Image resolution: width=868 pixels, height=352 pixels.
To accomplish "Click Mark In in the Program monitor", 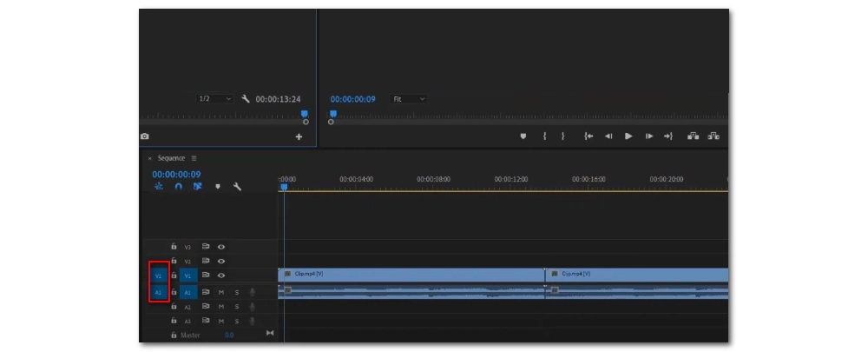I will pos(545,136).
